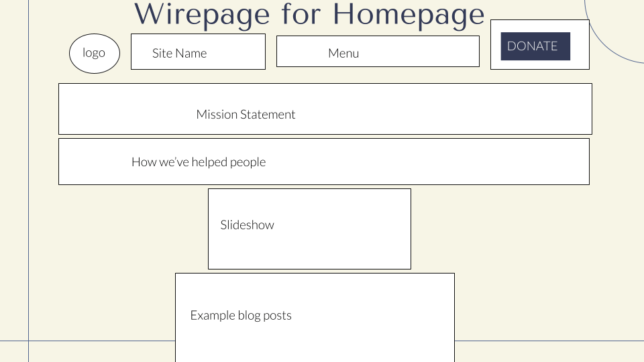Select the 'Slideshow' text label
This screenshot has width=644, height=362.
(x=247, y=225)
